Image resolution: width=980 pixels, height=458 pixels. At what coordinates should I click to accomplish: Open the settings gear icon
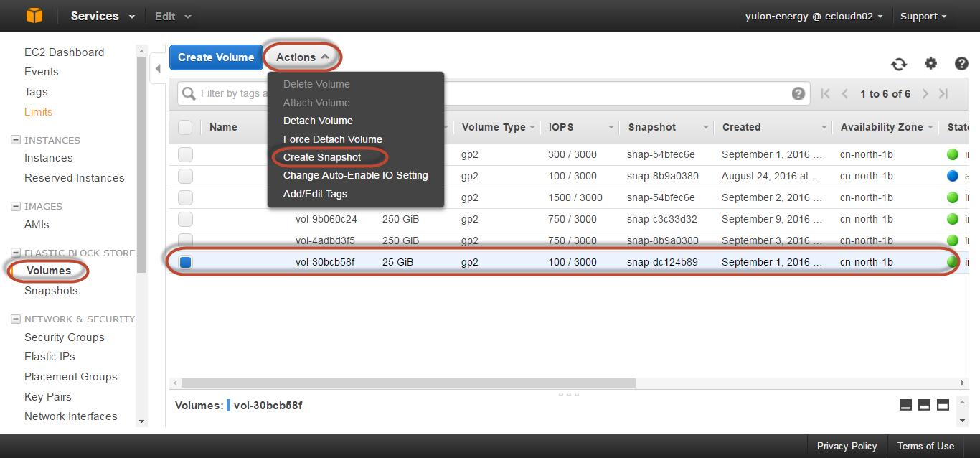930,64
